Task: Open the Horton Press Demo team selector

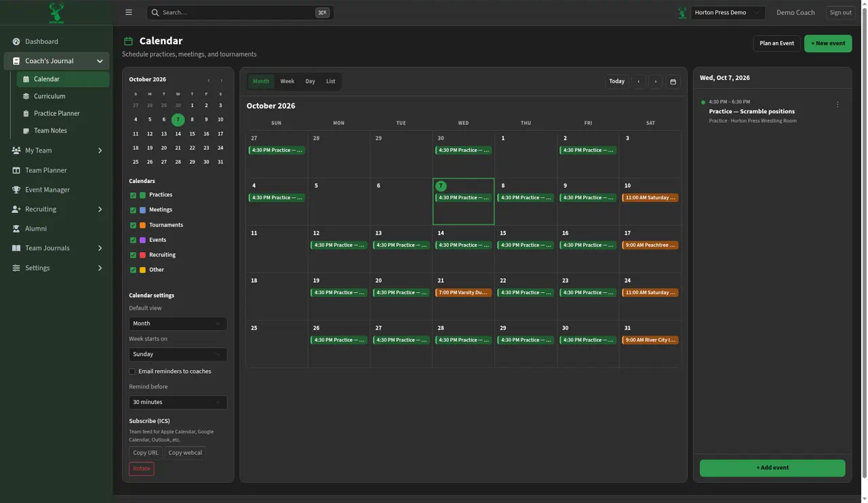Action: 728,12
